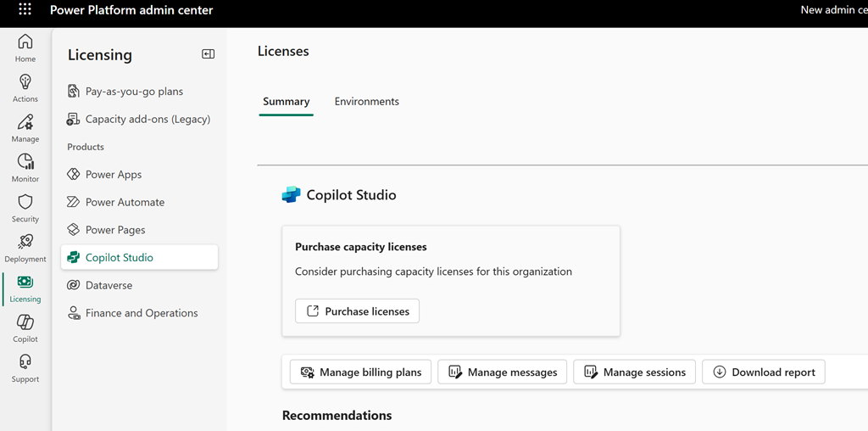Select Pay-as-you-go plans in Licensing menu
The width and height of the screenshot is (868, 431).
click(134, 92)
